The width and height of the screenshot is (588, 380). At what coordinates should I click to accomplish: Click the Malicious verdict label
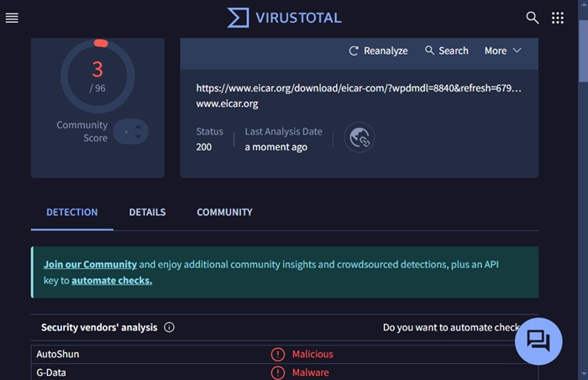point(312,354)
